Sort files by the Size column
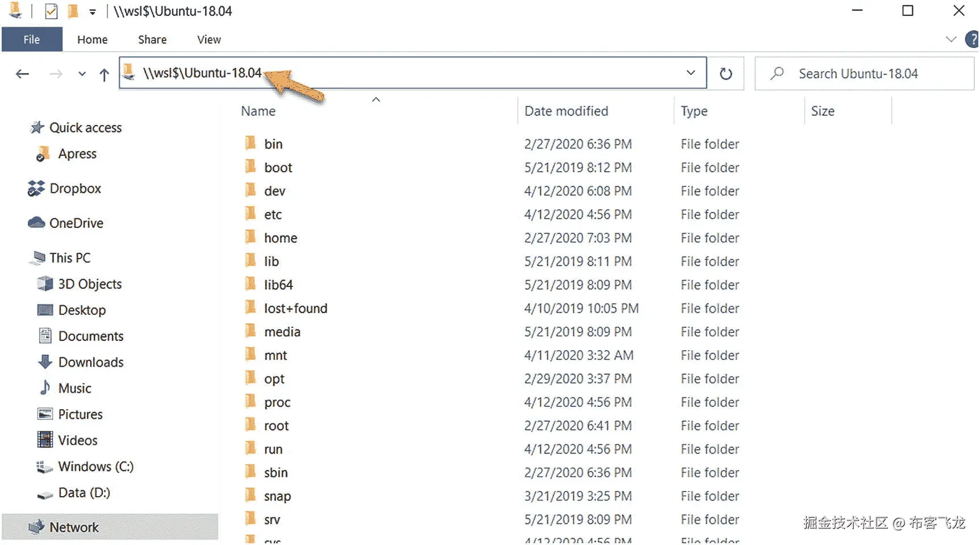This screenshot has height=545, width=980. click(x=823, y=111)
